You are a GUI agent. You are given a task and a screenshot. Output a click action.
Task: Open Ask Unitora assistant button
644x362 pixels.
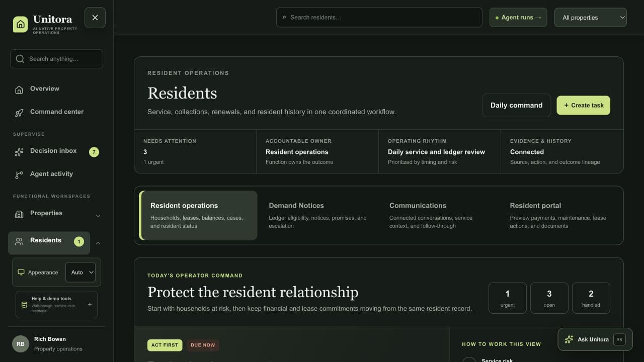(595, 339)
